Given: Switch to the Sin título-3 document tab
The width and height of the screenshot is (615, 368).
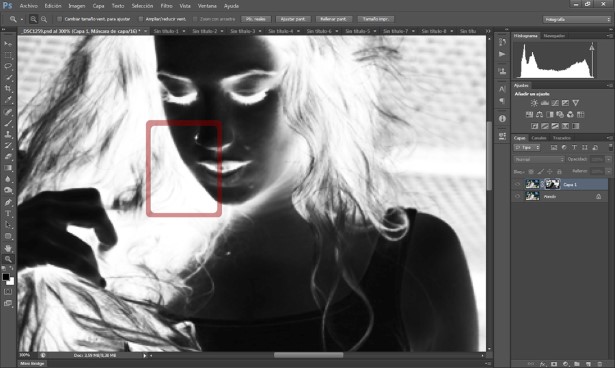Looking at the screenshot, I should pos(242,31).
